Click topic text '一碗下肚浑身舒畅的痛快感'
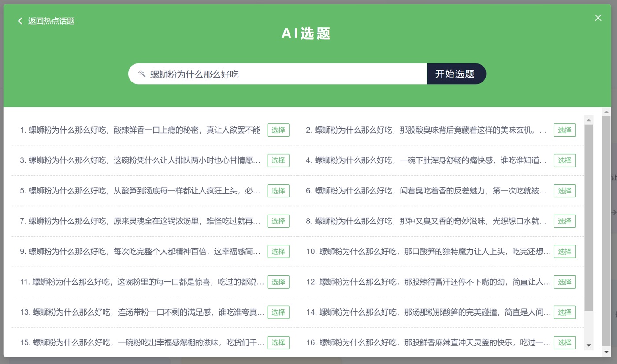617x364 pixels. click(446, 160)
